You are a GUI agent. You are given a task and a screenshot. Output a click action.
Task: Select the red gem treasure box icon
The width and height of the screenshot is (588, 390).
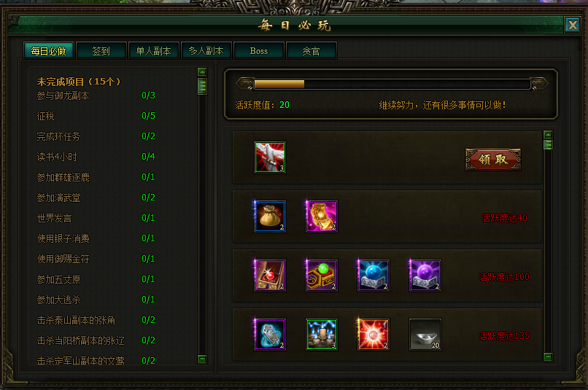click(x=270, y=276)
